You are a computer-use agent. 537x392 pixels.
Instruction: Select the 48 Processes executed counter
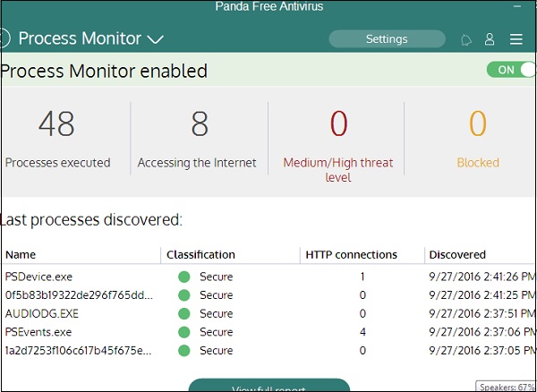click(57, 139)
